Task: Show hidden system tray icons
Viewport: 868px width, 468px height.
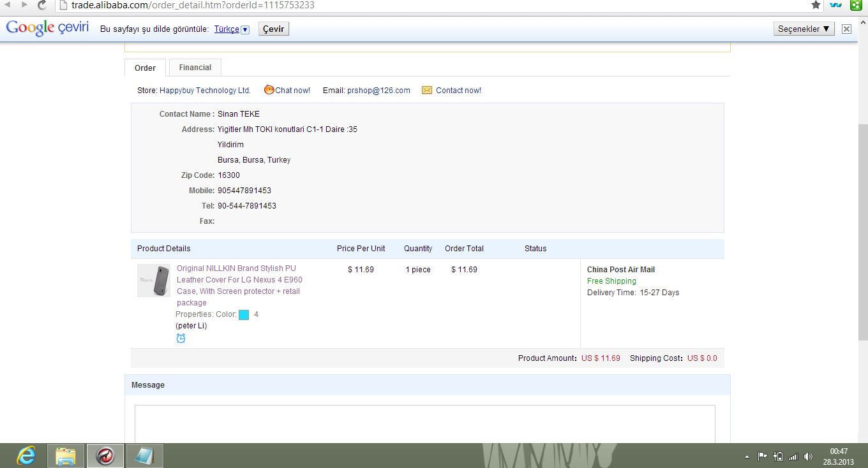Action: click(x=747, y=457)
